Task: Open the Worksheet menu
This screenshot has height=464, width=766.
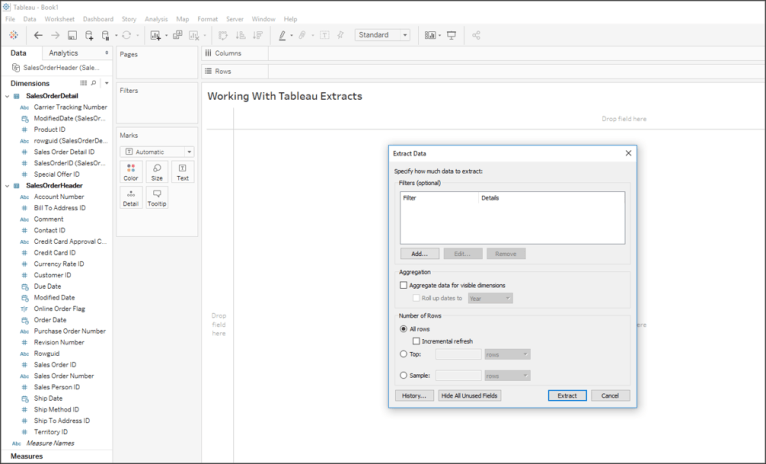Action: pyautogui.click(x=59, y=19)
